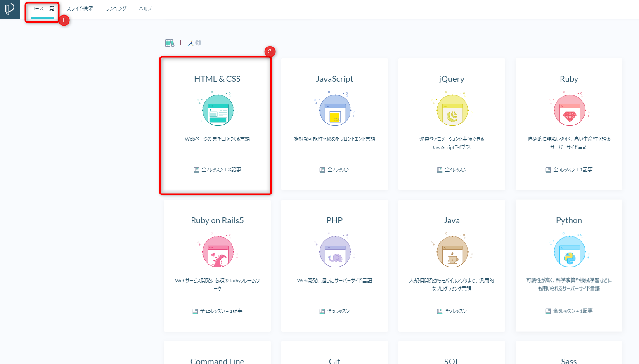
Task: Click the Rails description Webサービス開発に必須
Action: [x=218, y=285]
